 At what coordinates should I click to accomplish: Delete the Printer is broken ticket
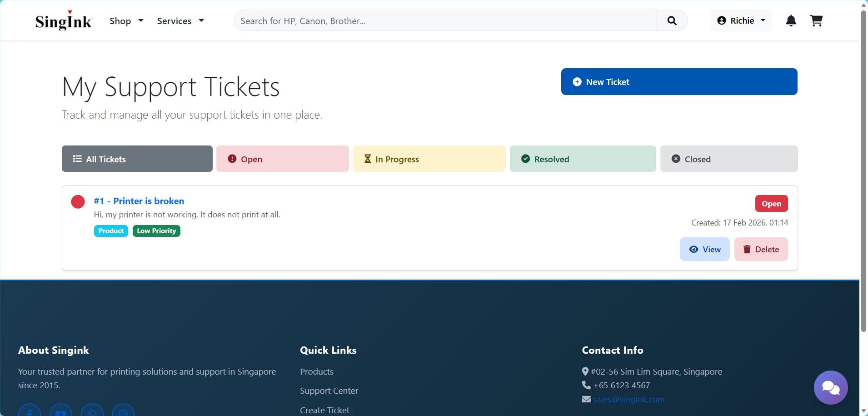tap(761, 249)
